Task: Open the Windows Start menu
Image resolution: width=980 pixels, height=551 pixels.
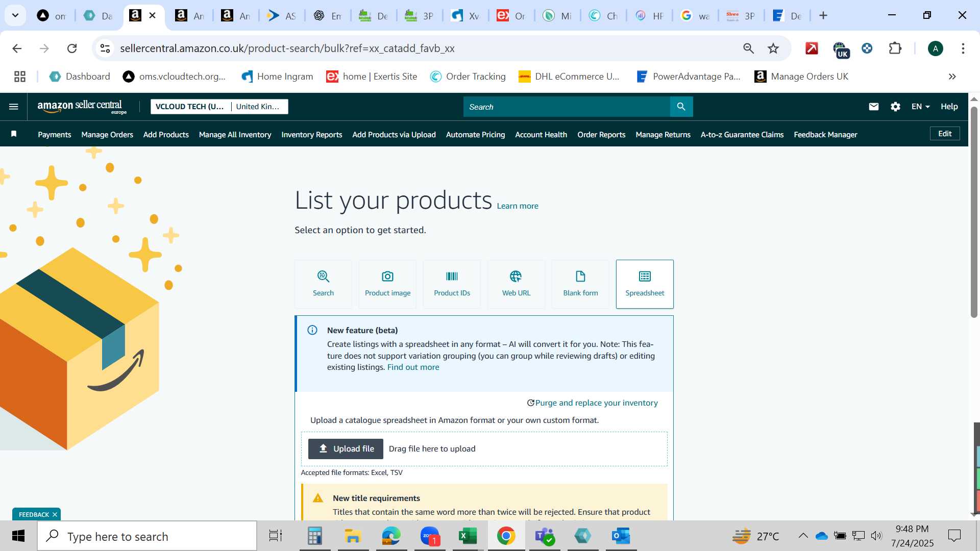Action: pos(18,536)
